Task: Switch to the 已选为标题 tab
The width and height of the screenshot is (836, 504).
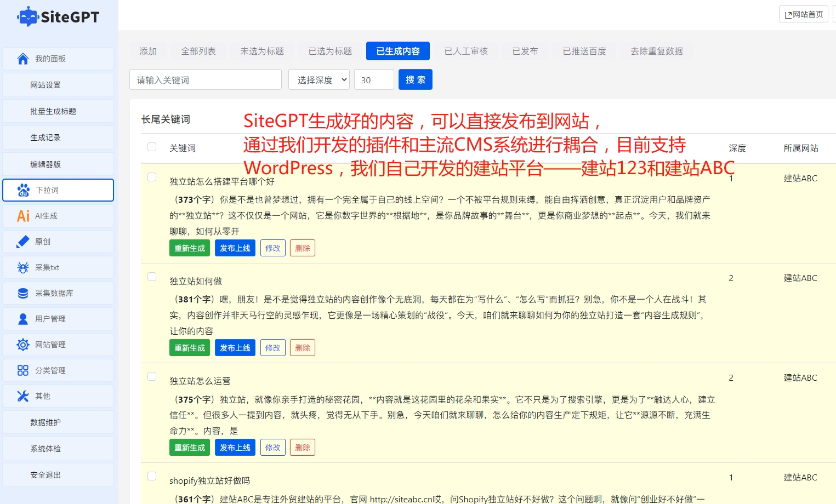Action: 330,51
